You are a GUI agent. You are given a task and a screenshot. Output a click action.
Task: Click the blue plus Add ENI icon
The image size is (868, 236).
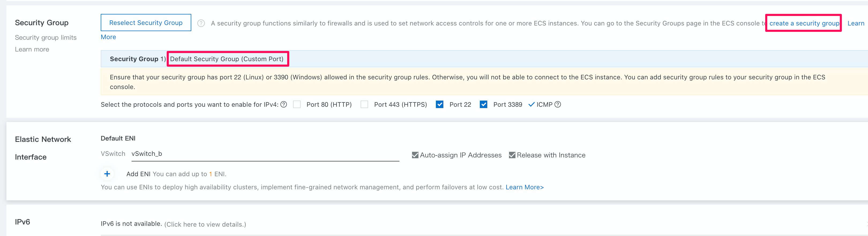[107, 174]
